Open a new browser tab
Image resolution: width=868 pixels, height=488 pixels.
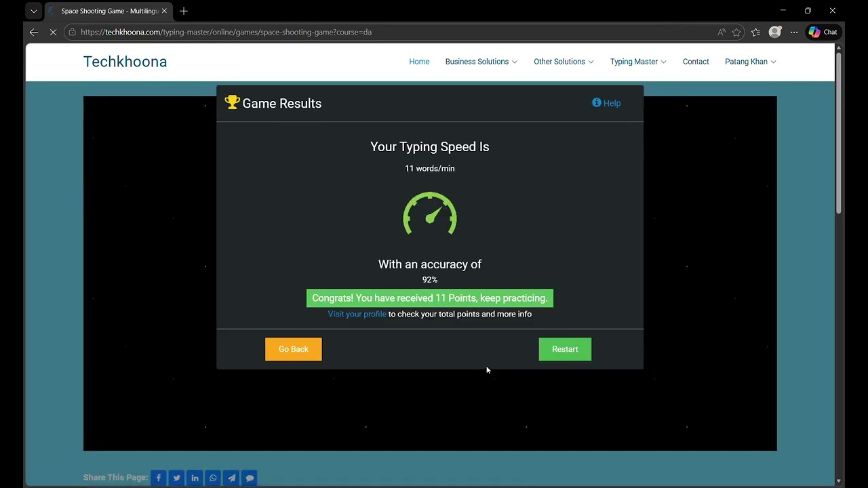(x=184, y=11)
